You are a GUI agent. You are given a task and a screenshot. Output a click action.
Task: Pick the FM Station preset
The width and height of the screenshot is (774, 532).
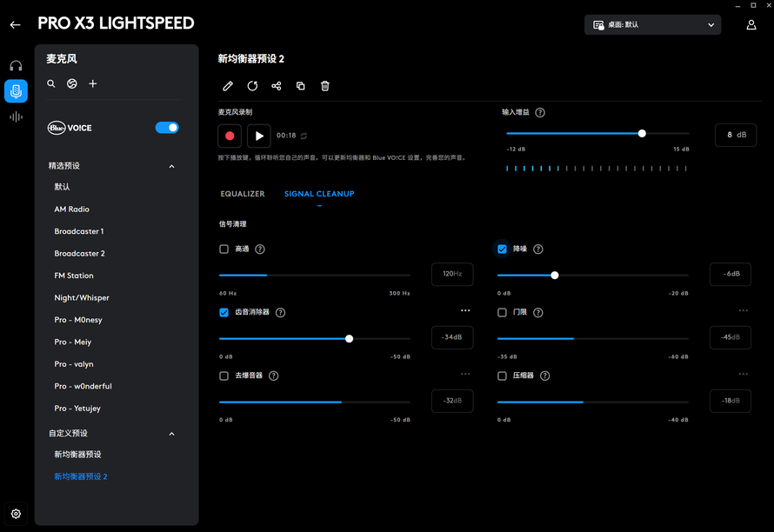point(74,276)
